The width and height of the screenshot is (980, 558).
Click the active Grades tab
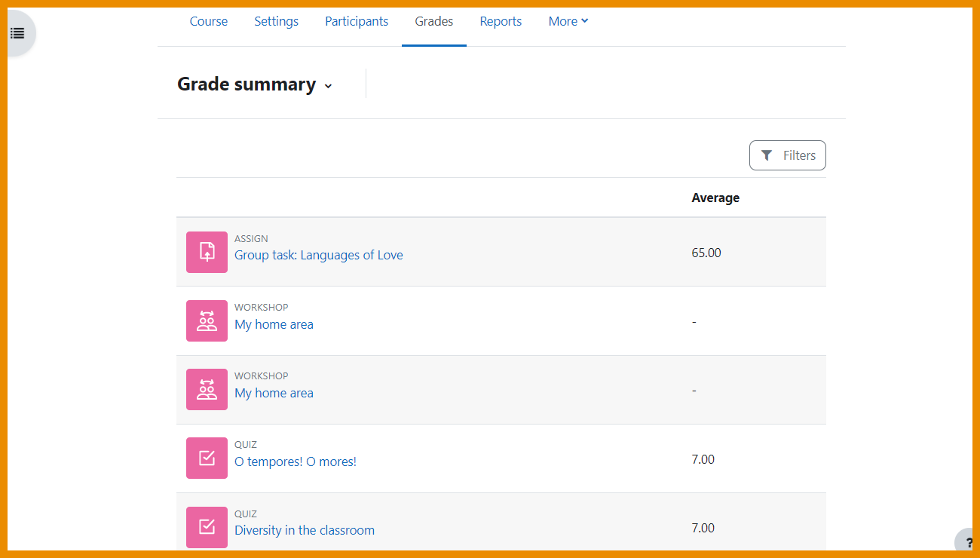[x=433, y=21]
